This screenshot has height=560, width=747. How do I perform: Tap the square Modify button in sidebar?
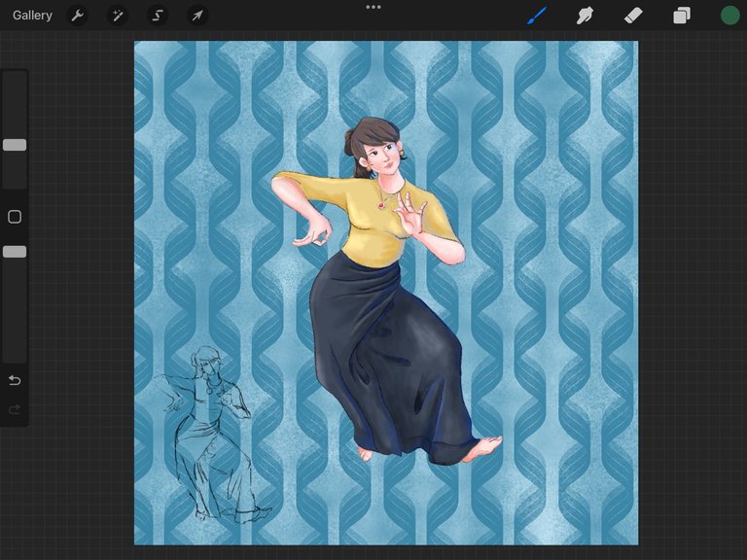pyautogui.click(x=15, y=217)
